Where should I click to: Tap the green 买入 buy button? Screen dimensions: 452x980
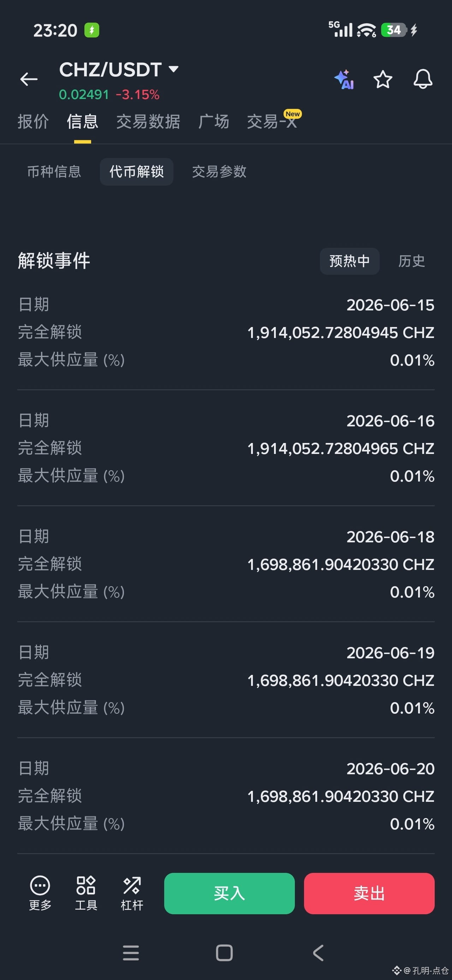pyautogui.click(x=229, y=893)
